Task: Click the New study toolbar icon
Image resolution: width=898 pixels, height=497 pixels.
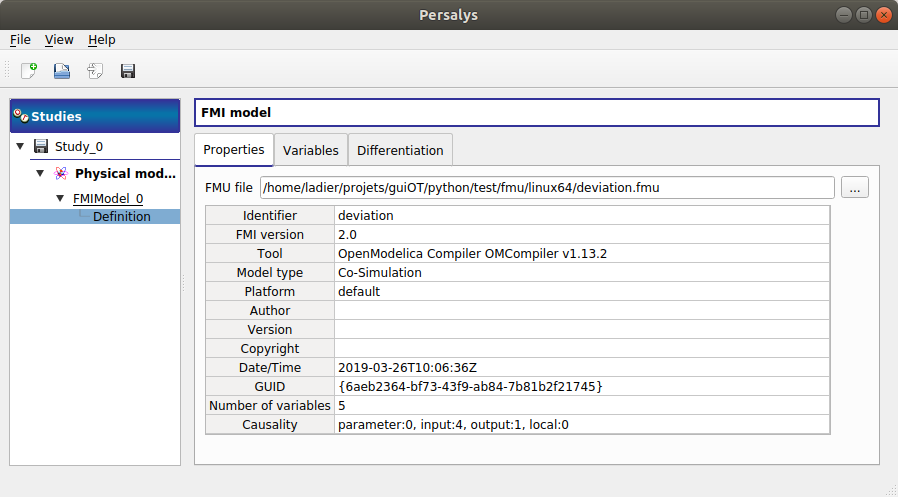Action: pyautogui.click(x=29, y=71)
